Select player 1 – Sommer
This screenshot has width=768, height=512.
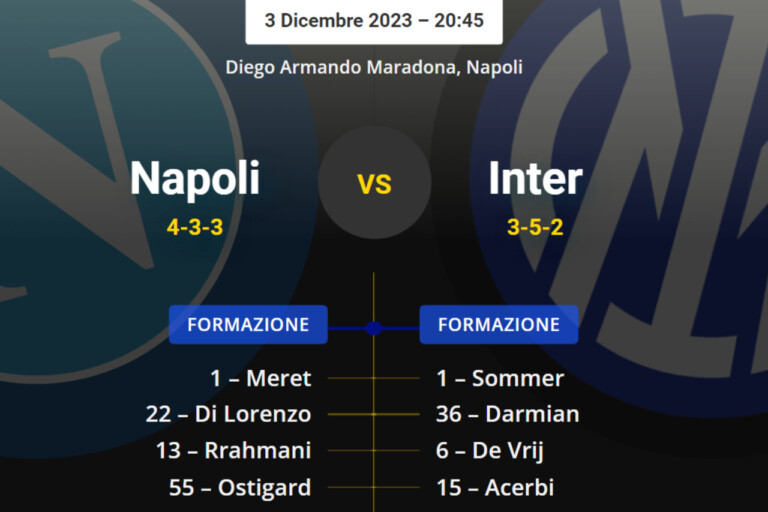point(500,379)
